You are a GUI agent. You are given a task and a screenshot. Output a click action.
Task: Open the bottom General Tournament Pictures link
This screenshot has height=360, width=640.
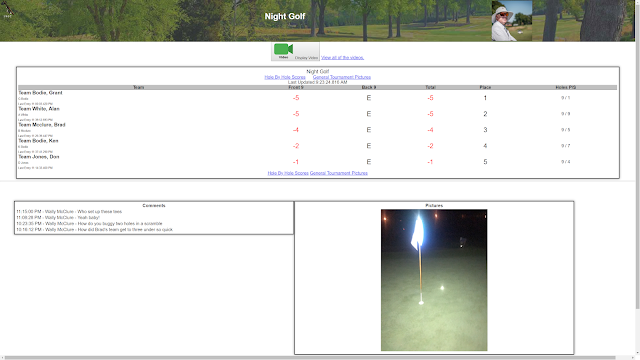click(x=339, y=173)
